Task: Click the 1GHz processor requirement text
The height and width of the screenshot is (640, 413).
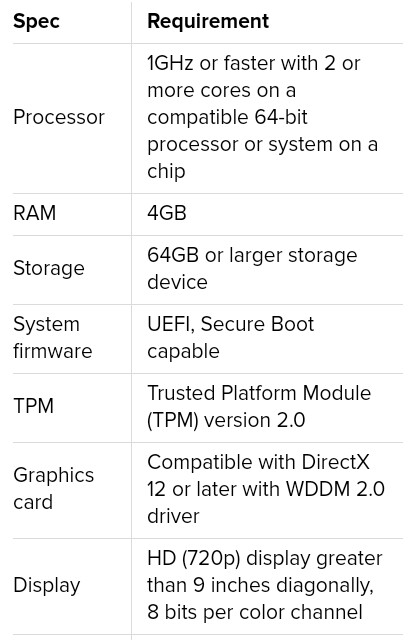Action: 262,117
